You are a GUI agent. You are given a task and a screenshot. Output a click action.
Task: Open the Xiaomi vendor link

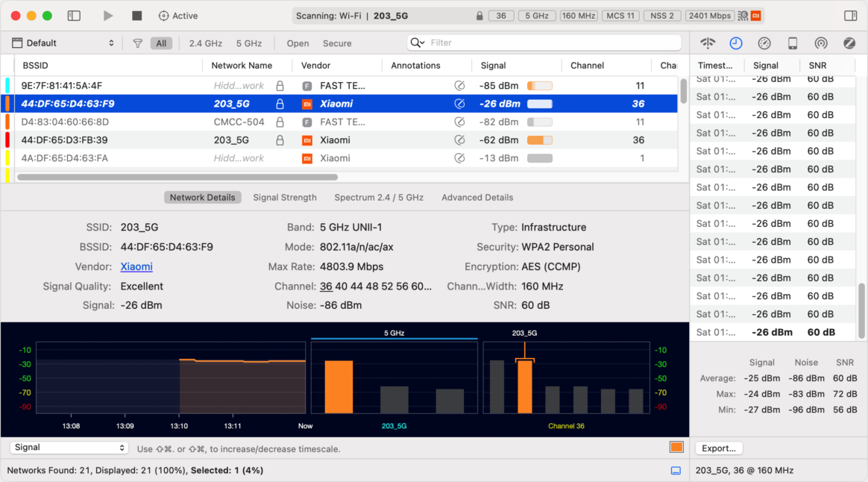tap(136, 266)
